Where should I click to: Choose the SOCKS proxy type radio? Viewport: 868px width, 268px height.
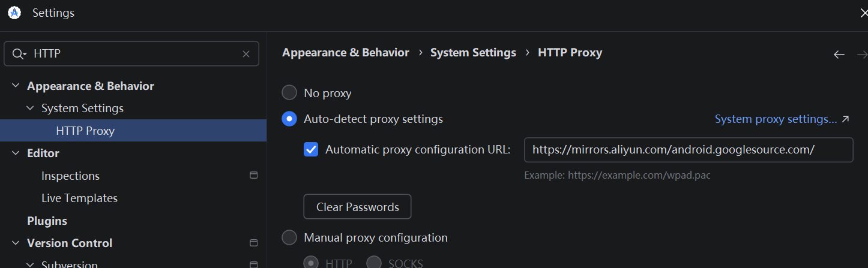click(374, 263)
